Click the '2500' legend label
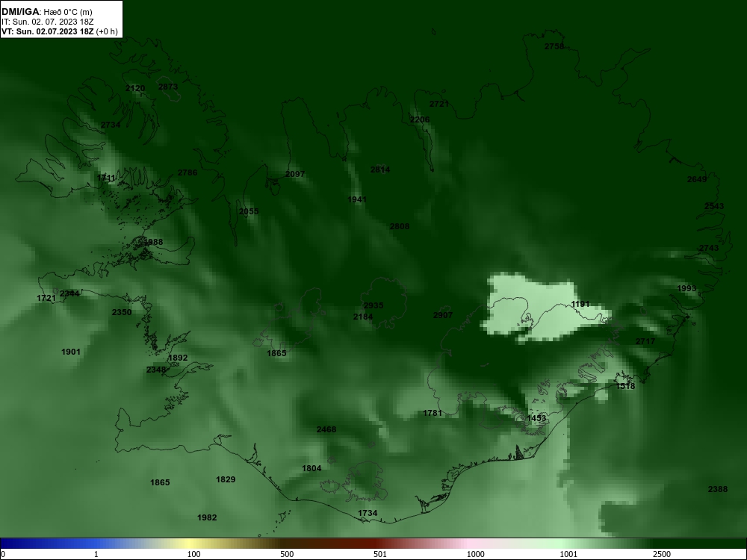Viewport: 747px width, 560px height. click(662, 554)
